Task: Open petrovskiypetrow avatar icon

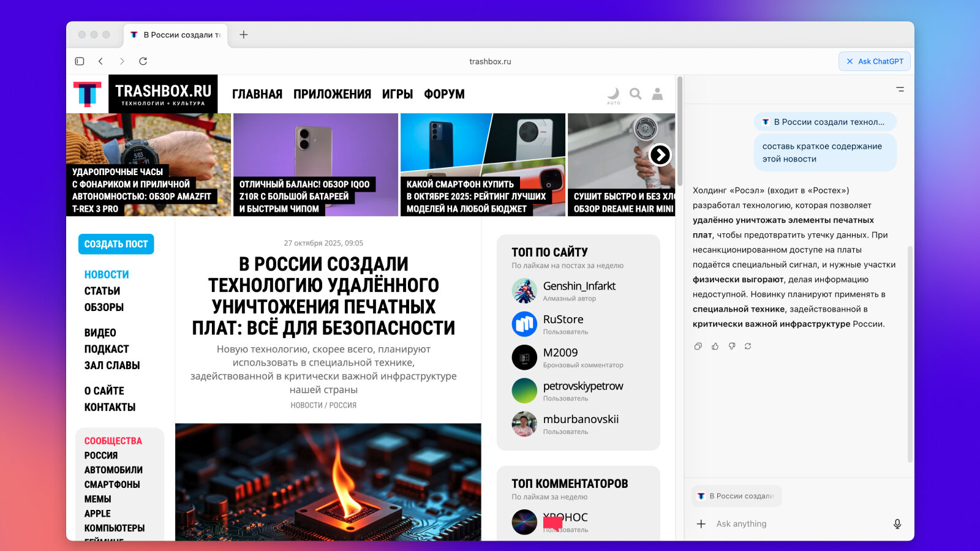Action: [x=524, y=391]
